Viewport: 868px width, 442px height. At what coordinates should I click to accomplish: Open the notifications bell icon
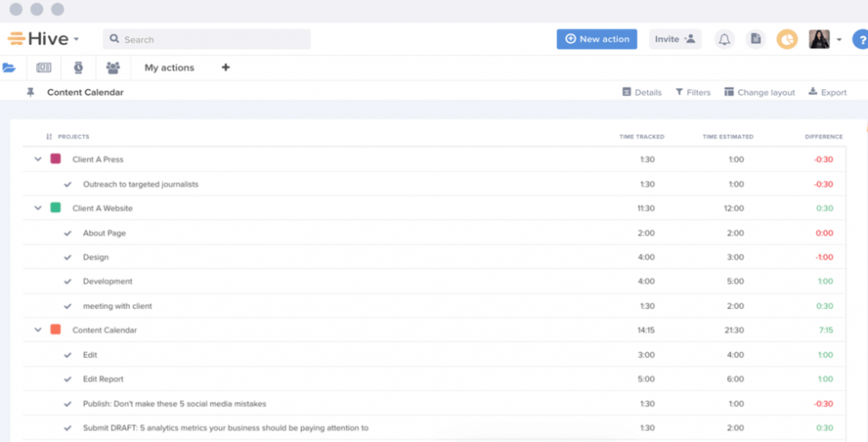point(724,39)
